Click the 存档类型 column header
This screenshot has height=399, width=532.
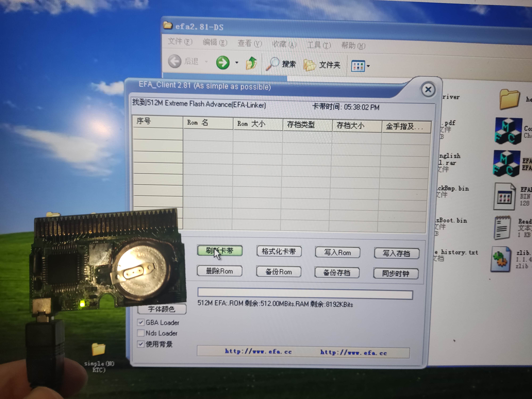coord(308,125)
